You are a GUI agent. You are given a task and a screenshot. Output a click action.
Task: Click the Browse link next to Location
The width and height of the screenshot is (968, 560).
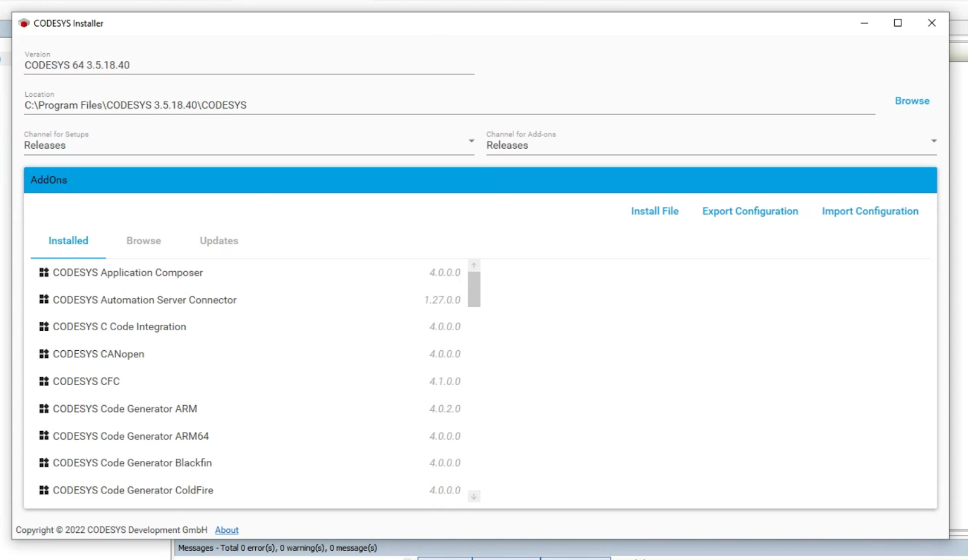[x=912, y=101]
